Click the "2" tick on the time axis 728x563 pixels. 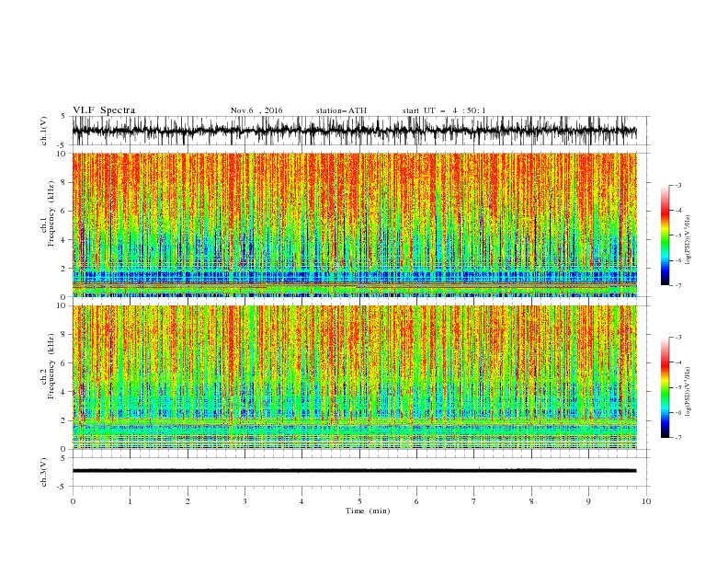(188, 501)
